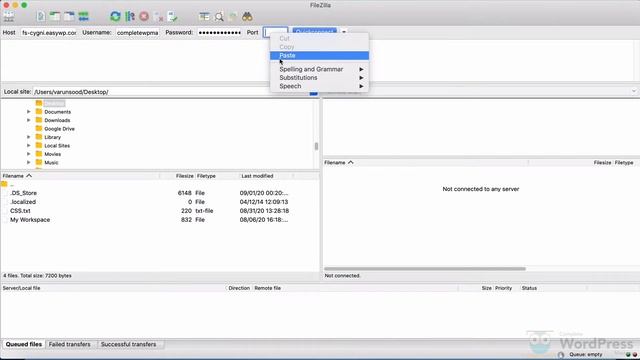Toggle processing of the transfer queue icon
This screenshot has width=640, height=360.
(x=130, y=16)
